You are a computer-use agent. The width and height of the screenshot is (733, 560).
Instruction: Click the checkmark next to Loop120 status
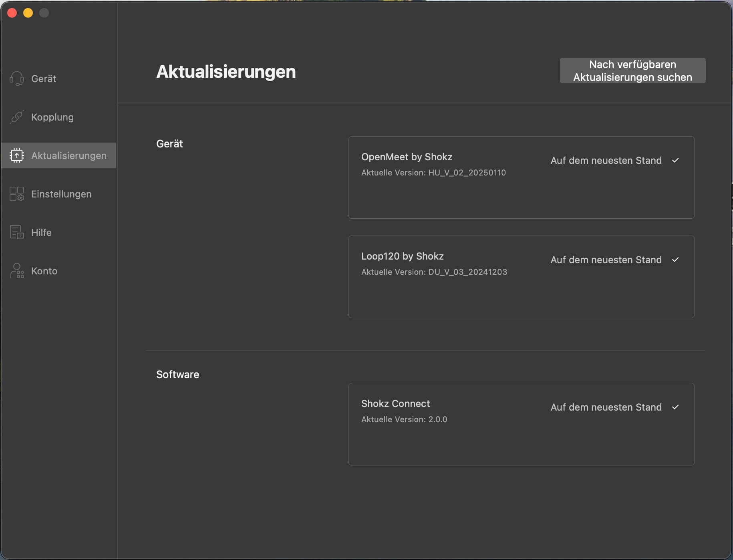click(675, 260)
